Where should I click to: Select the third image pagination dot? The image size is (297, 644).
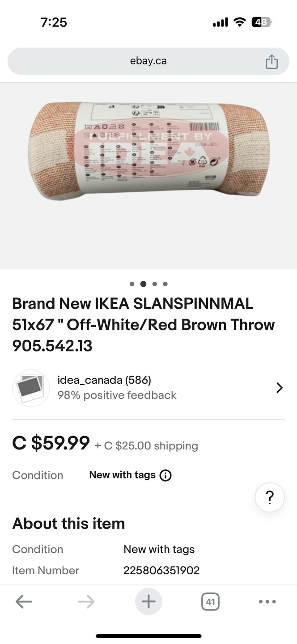pyautogui.click(x=154, y=284)
